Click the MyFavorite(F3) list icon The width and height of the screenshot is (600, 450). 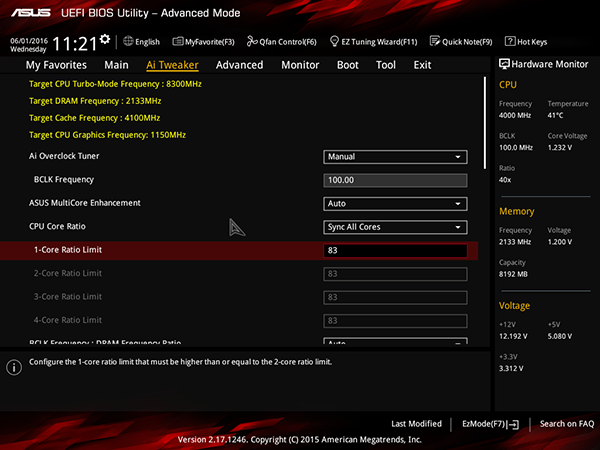[x=178, y=41]
